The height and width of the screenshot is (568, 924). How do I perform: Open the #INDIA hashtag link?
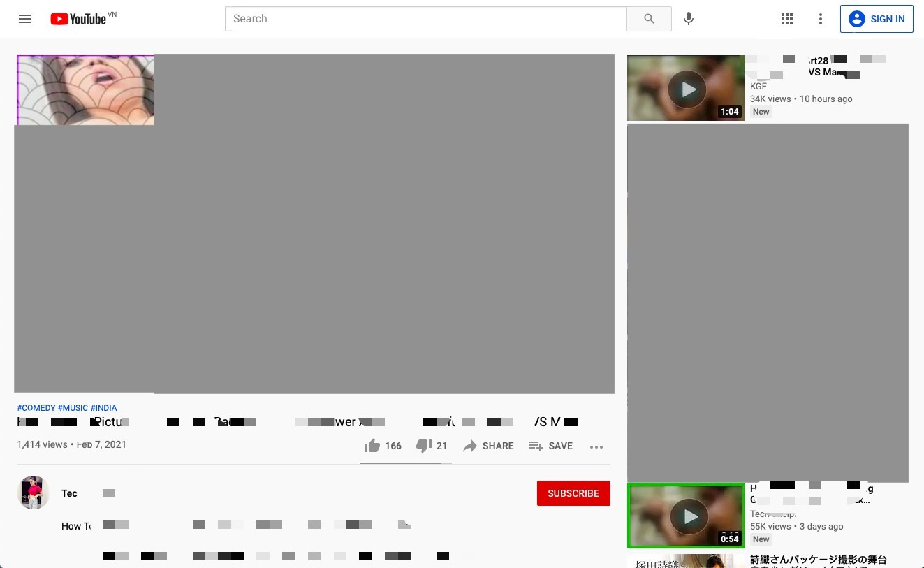tap(104, 408)
